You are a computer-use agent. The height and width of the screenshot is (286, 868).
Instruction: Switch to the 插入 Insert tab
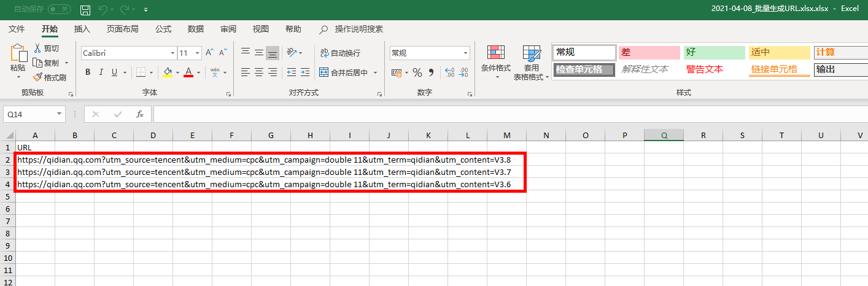click(x=82, y=29)
